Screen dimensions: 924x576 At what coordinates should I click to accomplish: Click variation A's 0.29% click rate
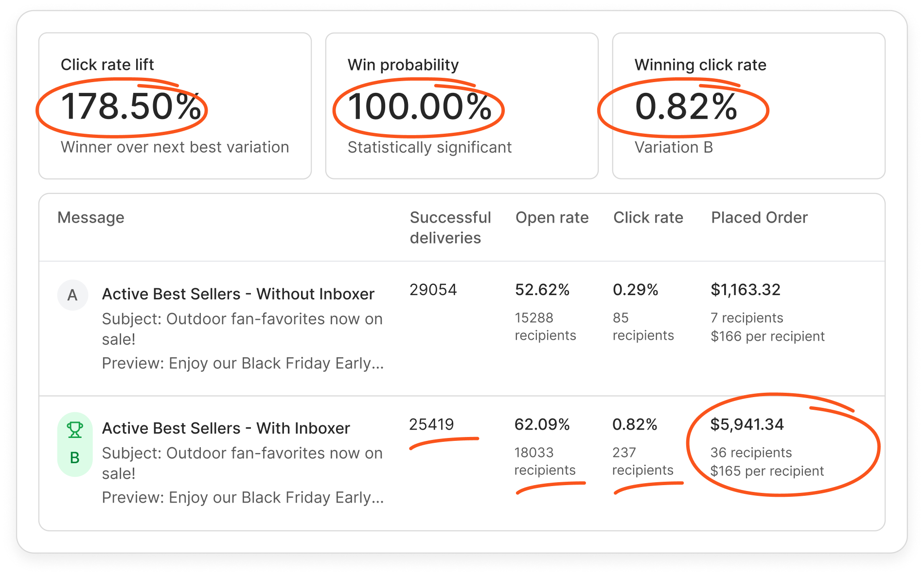635,290
